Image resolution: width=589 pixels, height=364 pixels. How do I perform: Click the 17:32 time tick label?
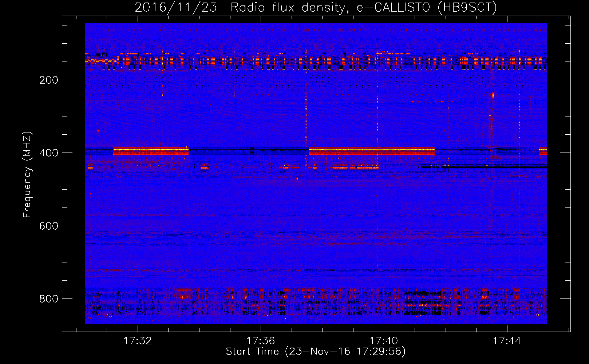click(138, 341)
